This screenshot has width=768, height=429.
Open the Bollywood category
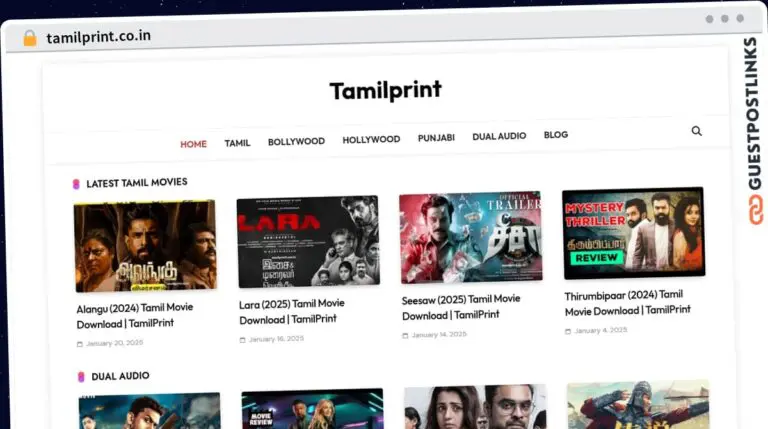click(x=296, y=142)
